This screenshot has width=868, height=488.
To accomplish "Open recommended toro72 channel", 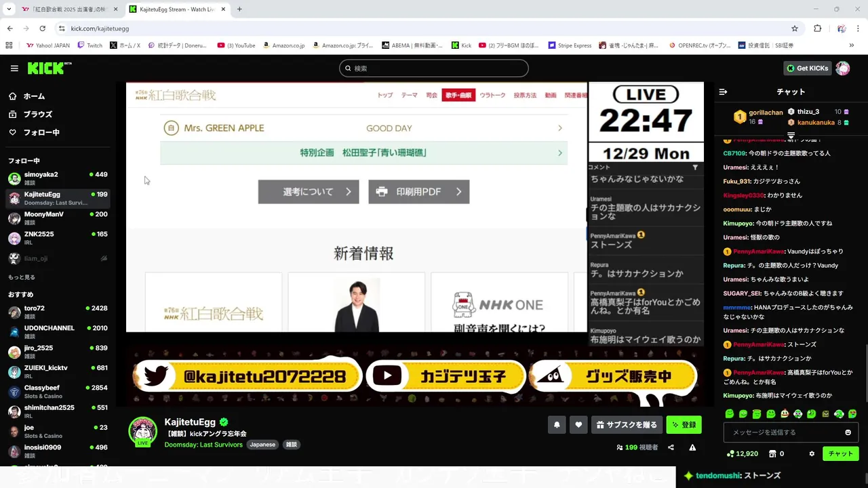I will click(58, 312).
